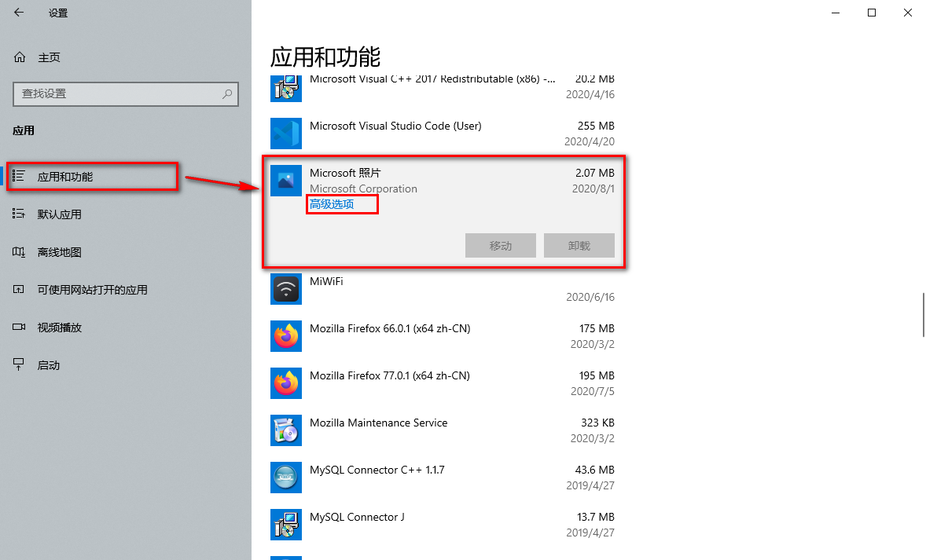Viewport: 926px width, 560px height.
Task: Open 视频播放 settings page
Action: (59, 328)
